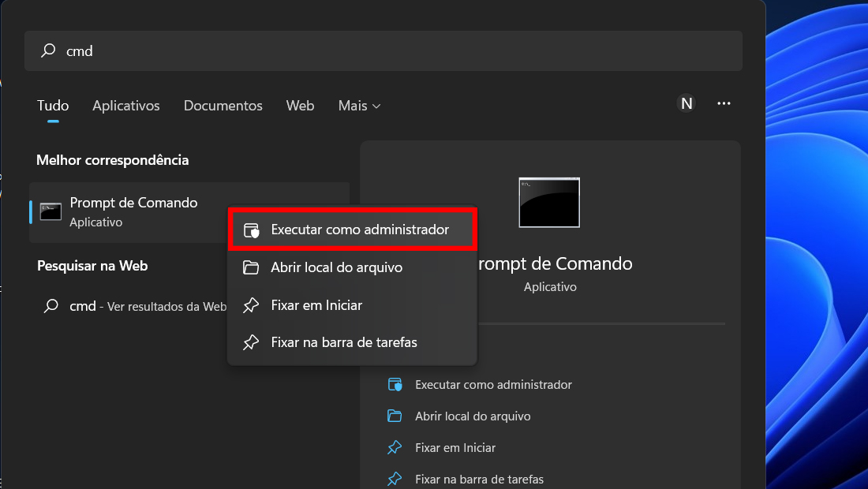Click into the cmd search field
The image size is (868, 489).
tap(383, 51)
